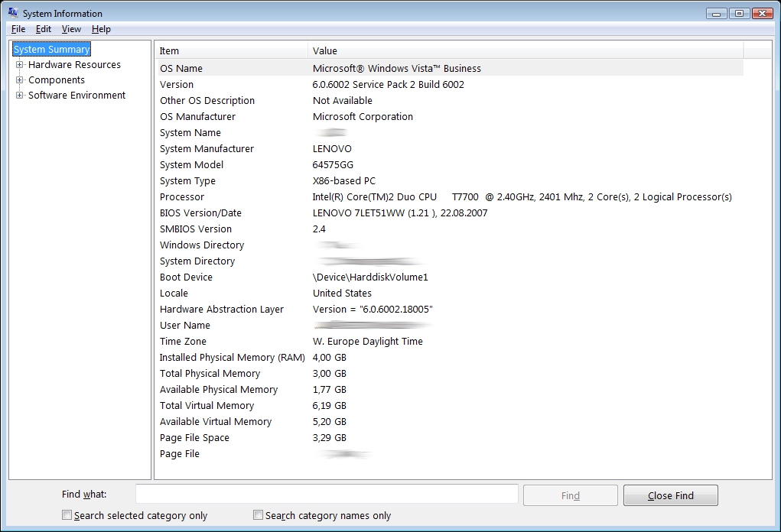The height and width of the screenshot is (532, 781).
Task: Click Installed Physical Memory (RAM) item
Action: [232, 357]
